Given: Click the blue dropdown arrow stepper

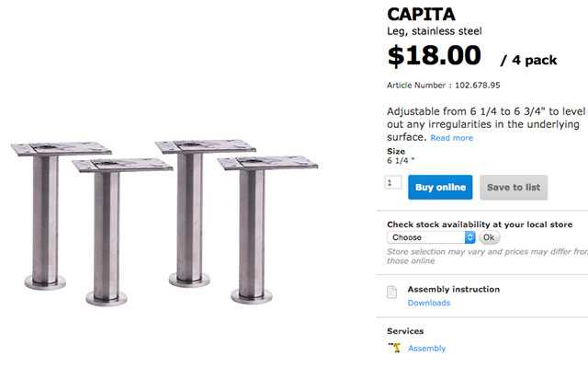Looking at the screenshot, I should [469, 237].
